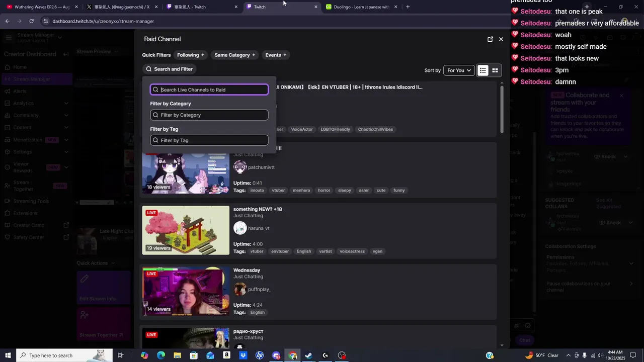
Task: Open the HP app from taskbar
Action: 260,355
